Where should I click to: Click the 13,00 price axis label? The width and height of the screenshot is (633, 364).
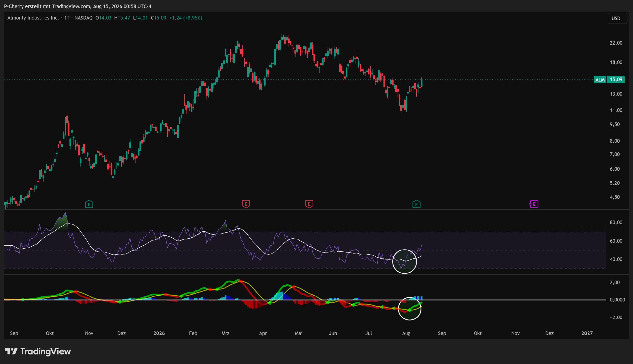tap(616, 94)
